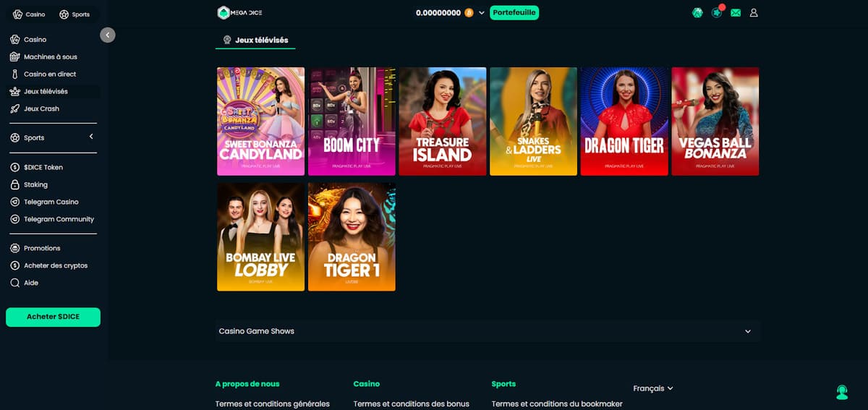Click the $DICE Token coin icon

click(x=15, y=167)
